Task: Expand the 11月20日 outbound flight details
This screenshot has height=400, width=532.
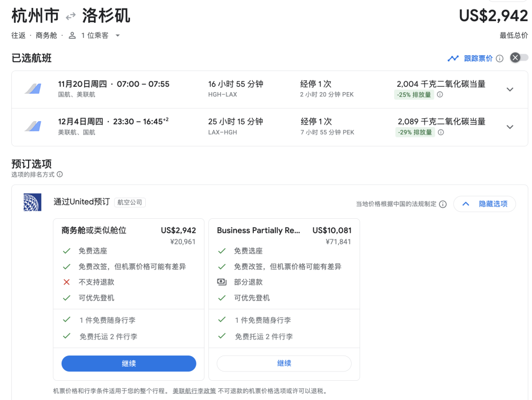Action: click(510, 89)
